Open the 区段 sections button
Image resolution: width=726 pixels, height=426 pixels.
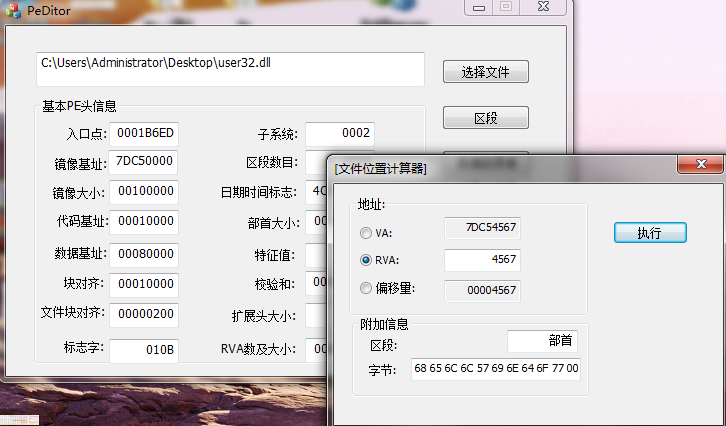(x=486, y=118)
